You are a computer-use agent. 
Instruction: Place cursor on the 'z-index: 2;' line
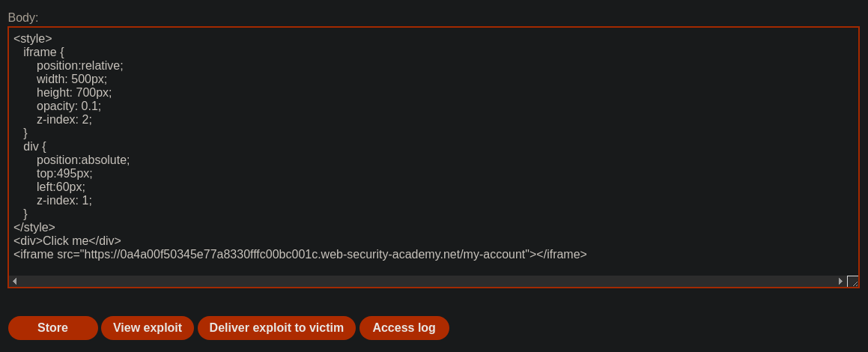[x=64, y=120]
